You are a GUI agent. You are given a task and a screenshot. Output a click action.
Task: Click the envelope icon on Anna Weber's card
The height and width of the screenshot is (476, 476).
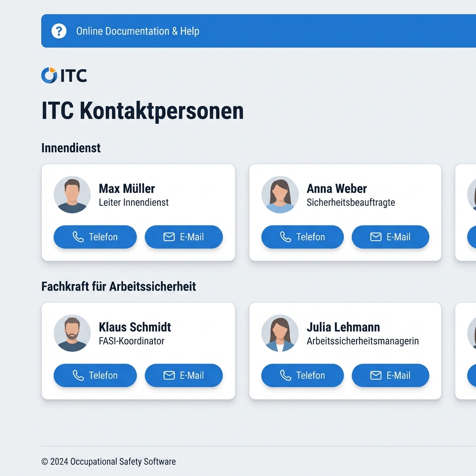(375, 237)
